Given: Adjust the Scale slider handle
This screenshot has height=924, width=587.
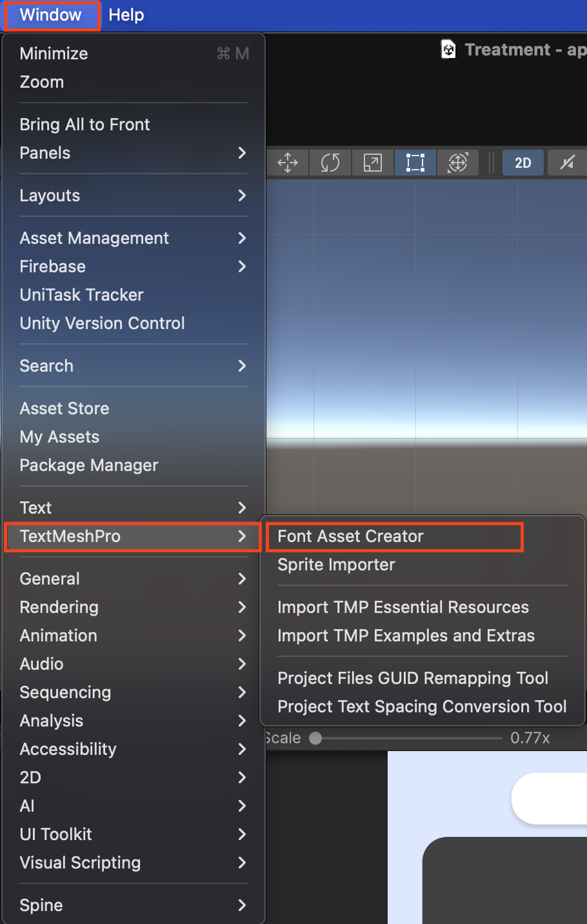Looking at the screenshot, I should 315,738.
